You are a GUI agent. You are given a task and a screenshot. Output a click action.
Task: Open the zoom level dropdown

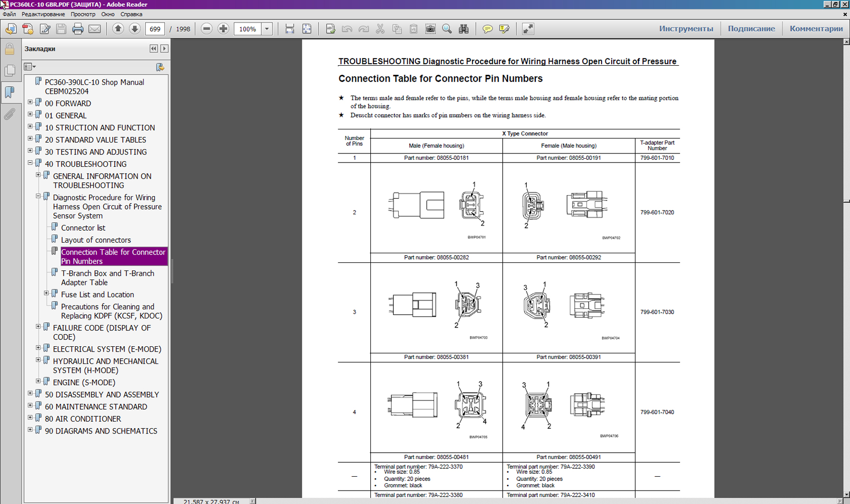click(x=267, y=29)
